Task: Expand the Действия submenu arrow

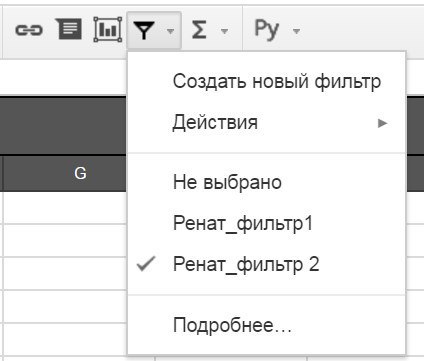Action: (382, 123)
